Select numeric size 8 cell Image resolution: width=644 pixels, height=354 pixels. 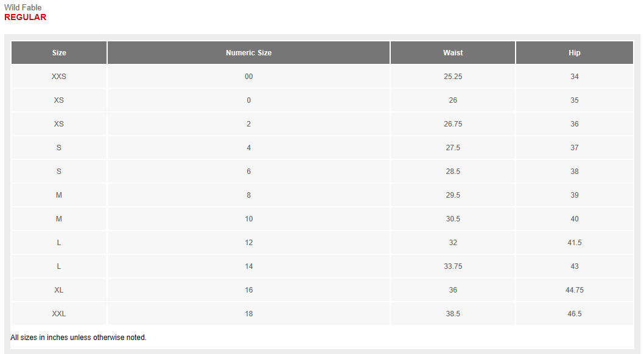pos(248,195)
